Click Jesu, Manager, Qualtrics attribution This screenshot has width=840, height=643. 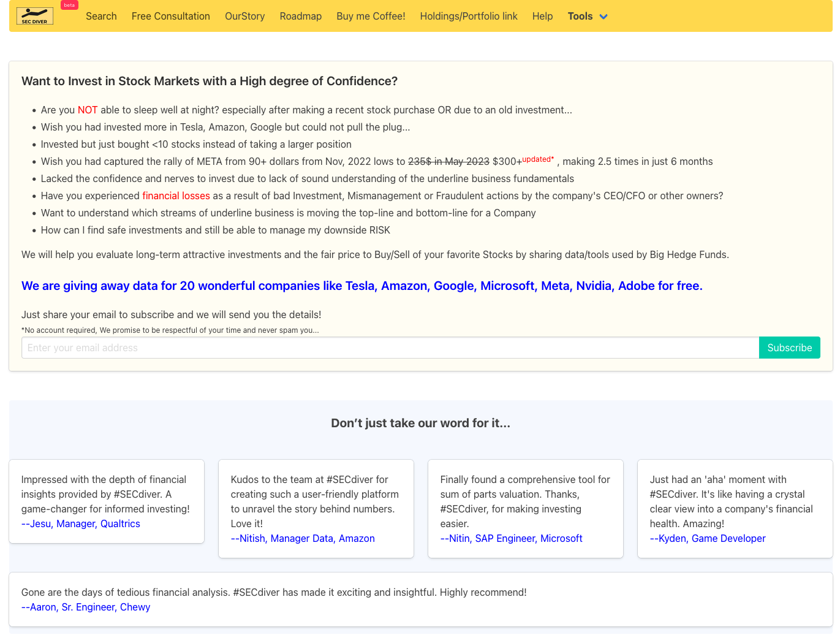[x=81, y=523]
